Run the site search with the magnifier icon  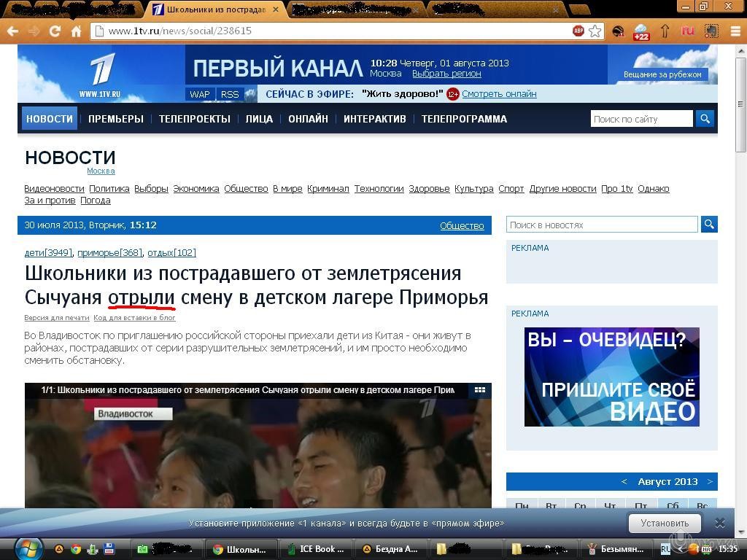click(703, 118)
